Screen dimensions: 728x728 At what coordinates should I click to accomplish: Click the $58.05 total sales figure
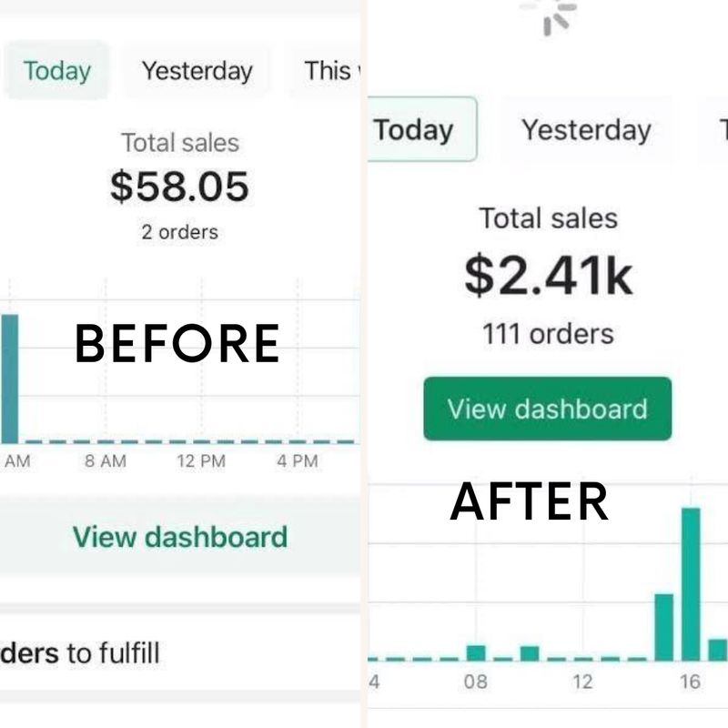[179, 187]
